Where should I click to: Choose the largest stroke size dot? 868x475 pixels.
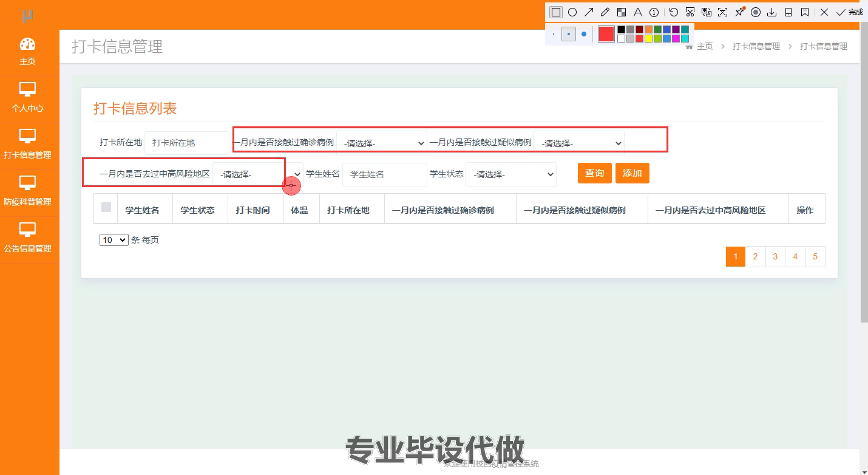(x=584, y=34)
